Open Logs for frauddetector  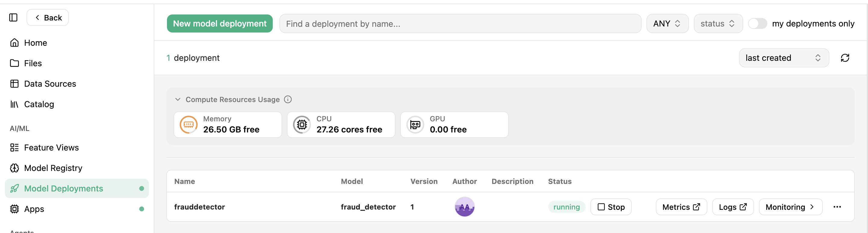click(733, 207)
